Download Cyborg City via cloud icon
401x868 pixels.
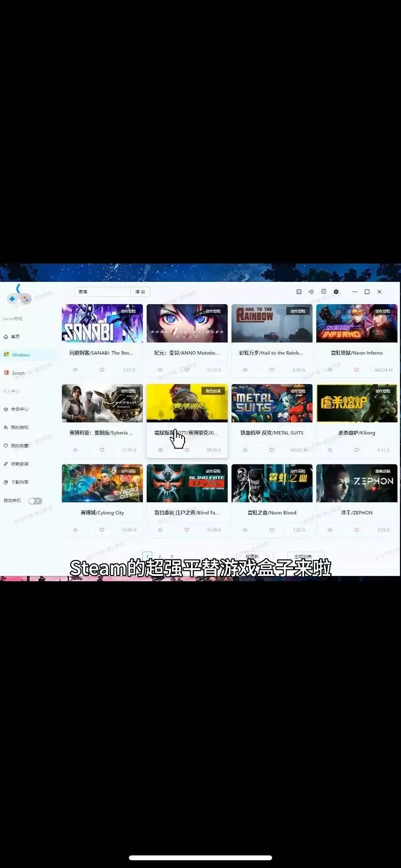(x=76, y=530)
